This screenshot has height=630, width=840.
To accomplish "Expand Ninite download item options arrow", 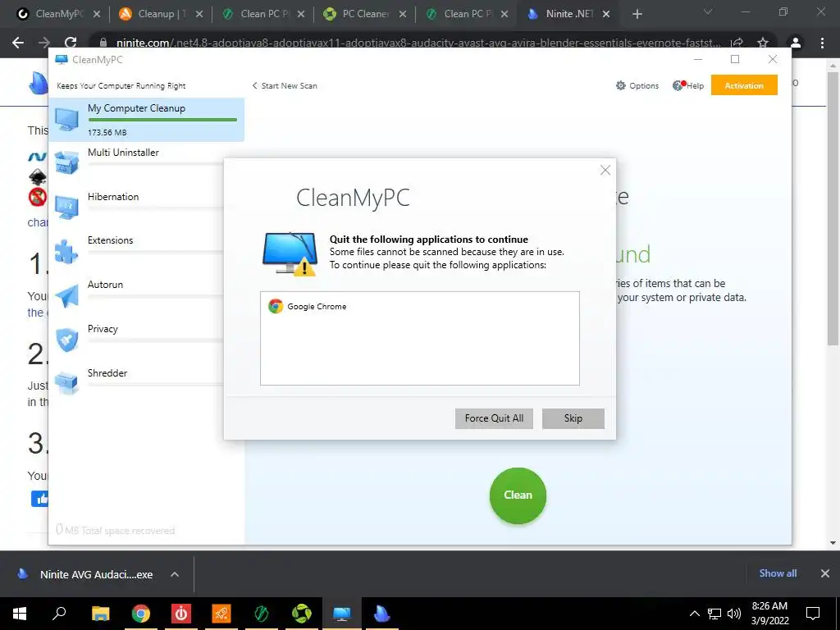I will tap(174, 574).
